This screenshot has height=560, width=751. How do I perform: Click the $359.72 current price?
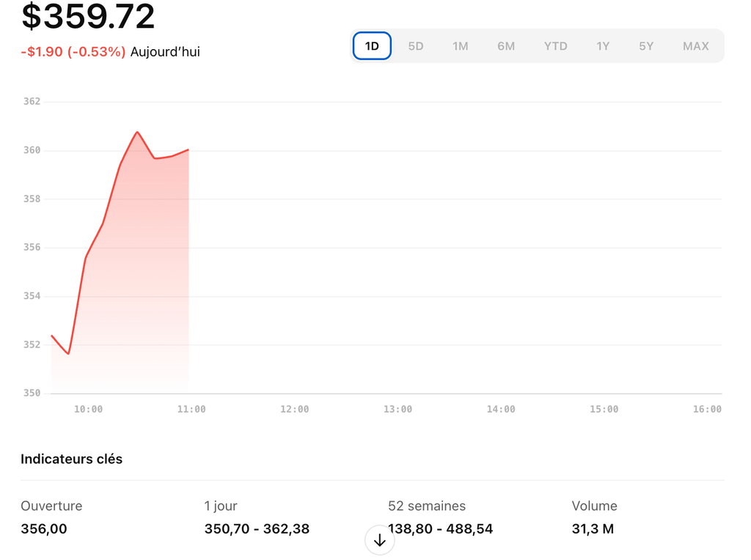(88, 16)
